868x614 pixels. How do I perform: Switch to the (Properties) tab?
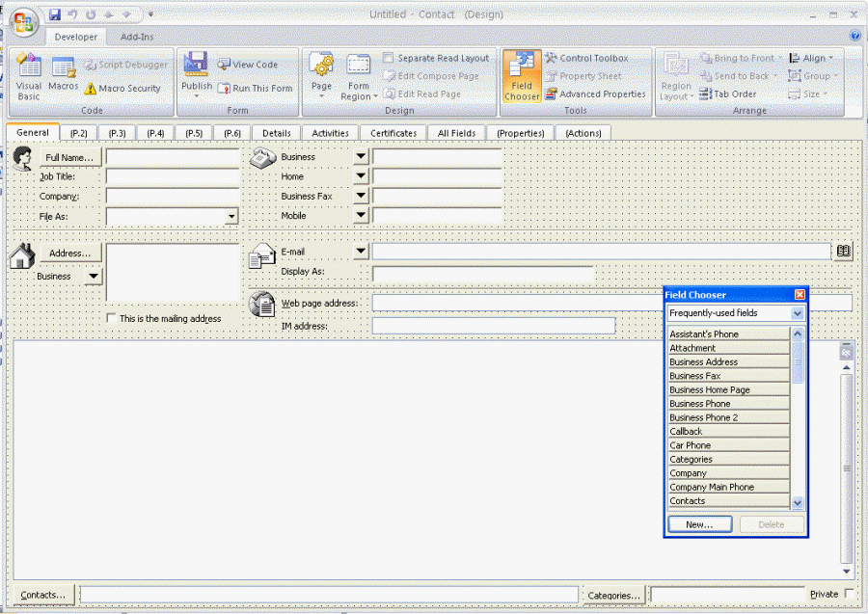[521, 133]
